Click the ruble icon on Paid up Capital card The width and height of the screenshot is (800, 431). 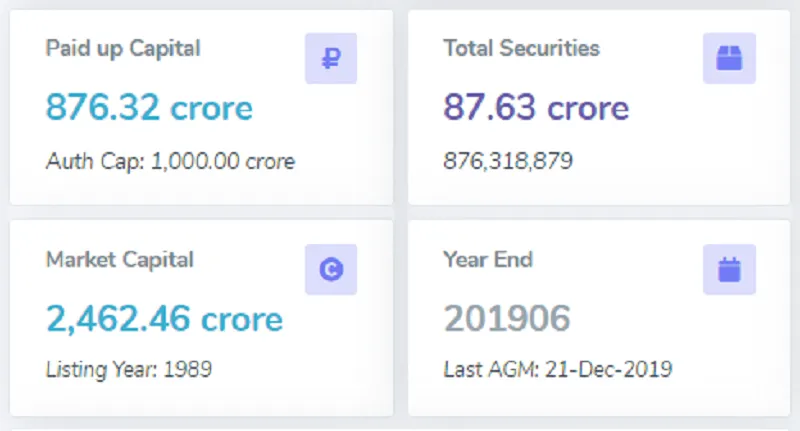[330, 59]
